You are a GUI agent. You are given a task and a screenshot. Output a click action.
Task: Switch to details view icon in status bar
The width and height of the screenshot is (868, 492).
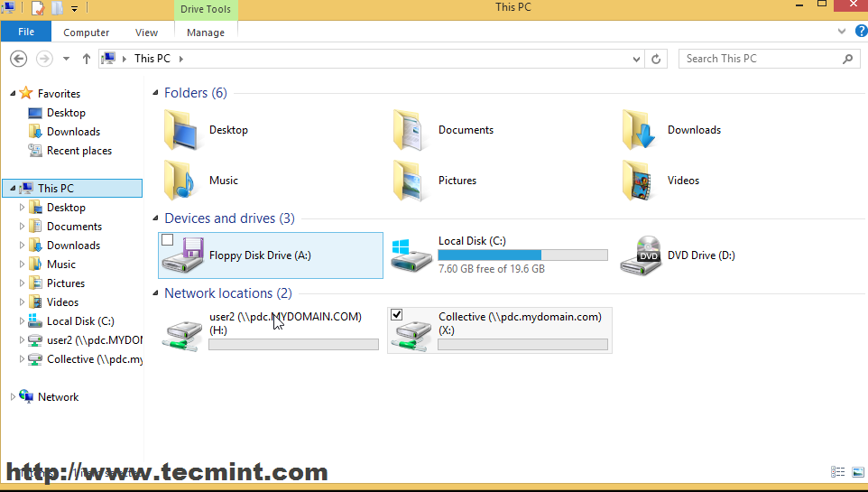[x=837, y=471]
